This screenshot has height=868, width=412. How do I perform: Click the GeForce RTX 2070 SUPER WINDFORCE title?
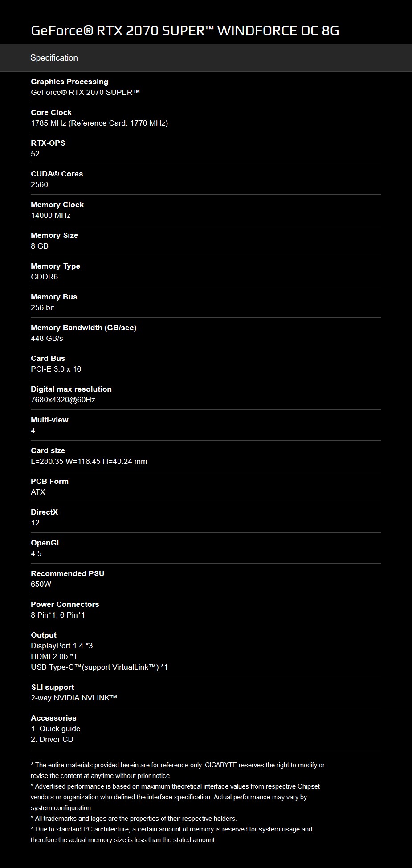pos(185,30)
